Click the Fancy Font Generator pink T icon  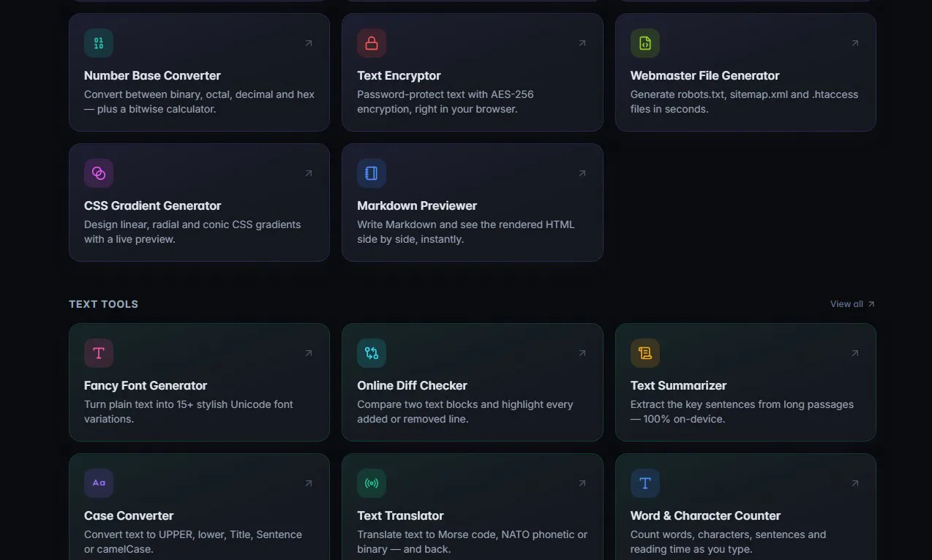click(x=99, y=353)
